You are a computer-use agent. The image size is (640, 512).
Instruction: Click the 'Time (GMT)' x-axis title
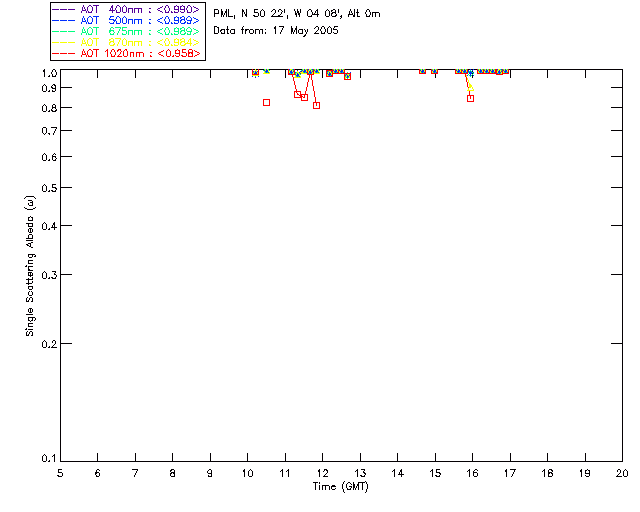[341, 487]
